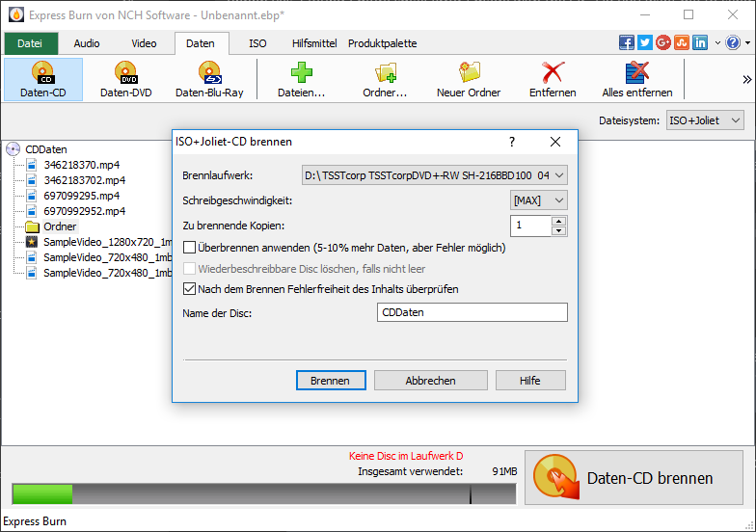Switch to the ISO tab

(257, 43)
